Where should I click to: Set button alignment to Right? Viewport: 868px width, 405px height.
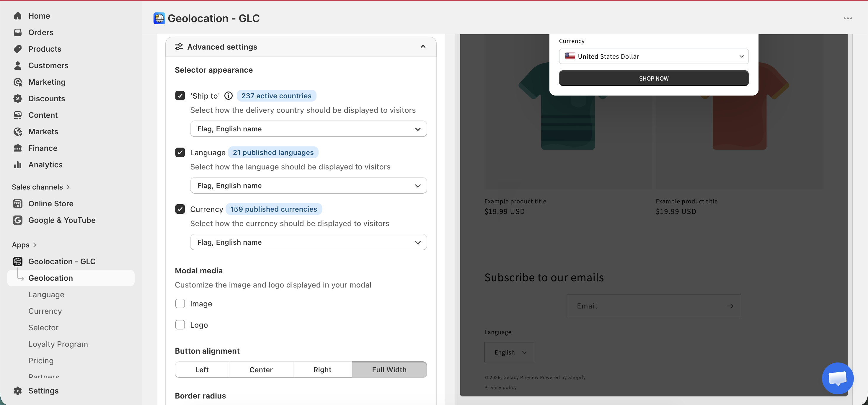click(x=322, y=370)
